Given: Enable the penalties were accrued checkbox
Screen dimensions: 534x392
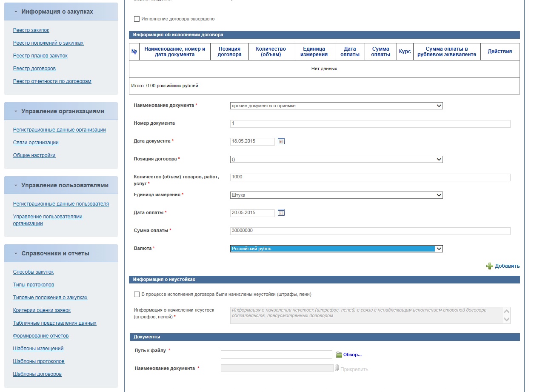Looking at the screenshot, I should click(137, 294).
